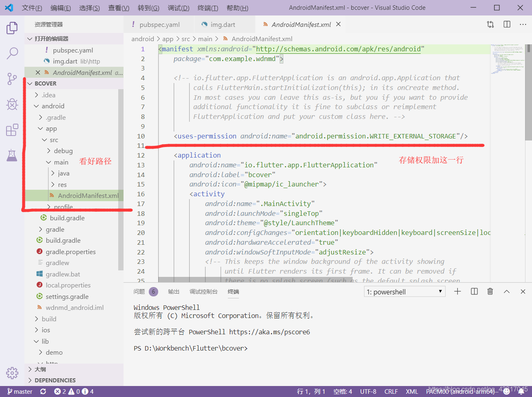Open errors and warnings count in status bar

point(74,391)
